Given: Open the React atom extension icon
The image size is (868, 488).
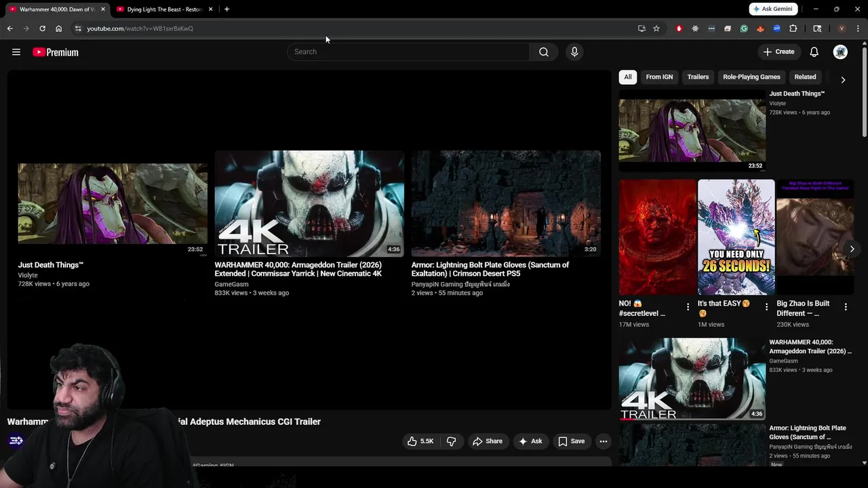Looking at the screenshot, I should [695, 28].
